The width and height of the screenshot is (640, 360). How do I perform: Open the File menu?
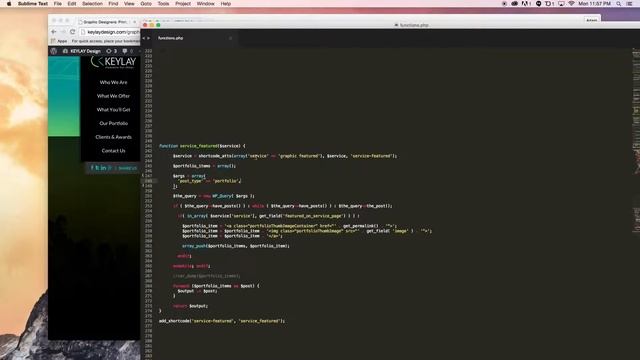click(x=58, y=4)
